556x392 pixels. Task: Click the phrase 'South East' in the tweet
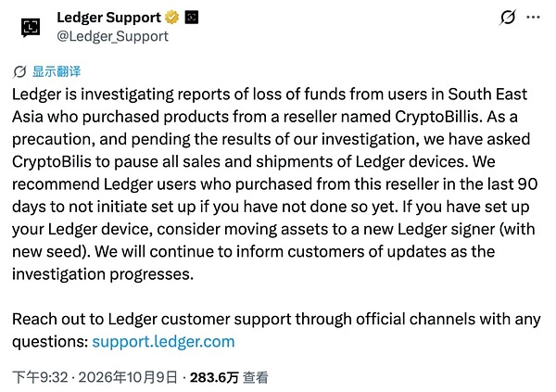[487, 95]
